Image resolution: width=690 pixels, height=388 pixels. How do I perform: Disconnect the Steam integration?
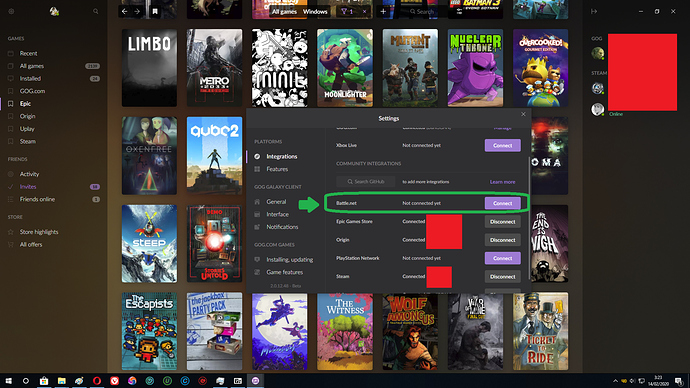tap(503, 277)
